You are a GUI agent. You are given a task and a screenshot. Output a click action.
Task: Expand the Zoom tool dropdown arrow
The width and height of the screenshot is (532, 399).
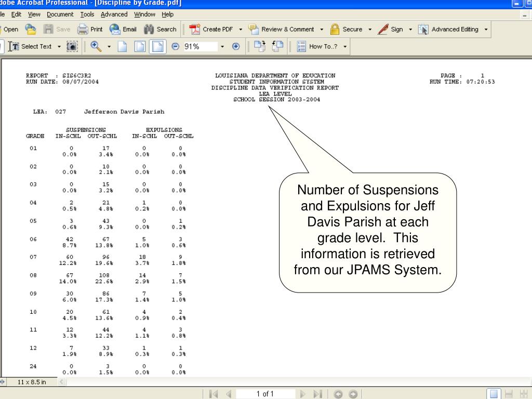pyautogui.click(x=109, y=46)
